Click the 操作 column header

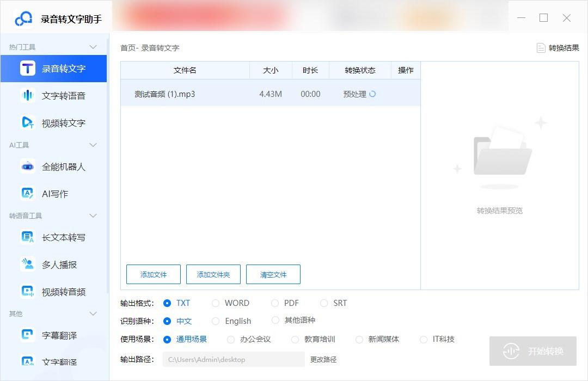click(x=406, y=70)
